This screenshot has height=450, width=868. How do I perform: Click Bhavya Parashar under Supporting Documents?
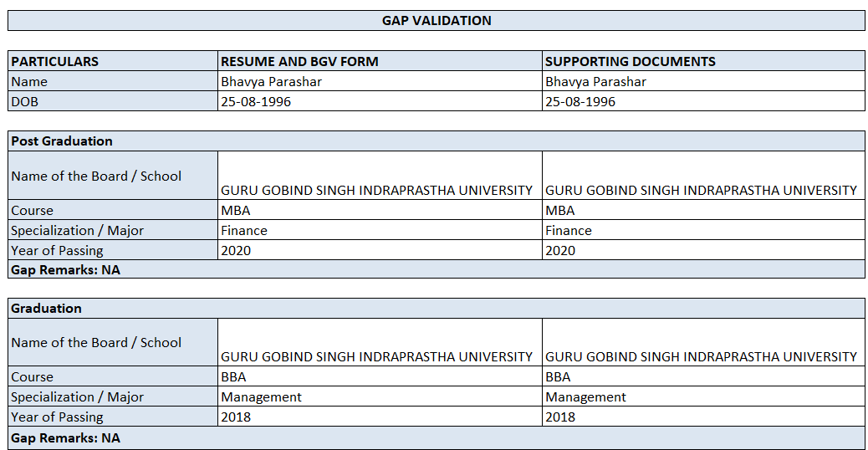point(703,82)
